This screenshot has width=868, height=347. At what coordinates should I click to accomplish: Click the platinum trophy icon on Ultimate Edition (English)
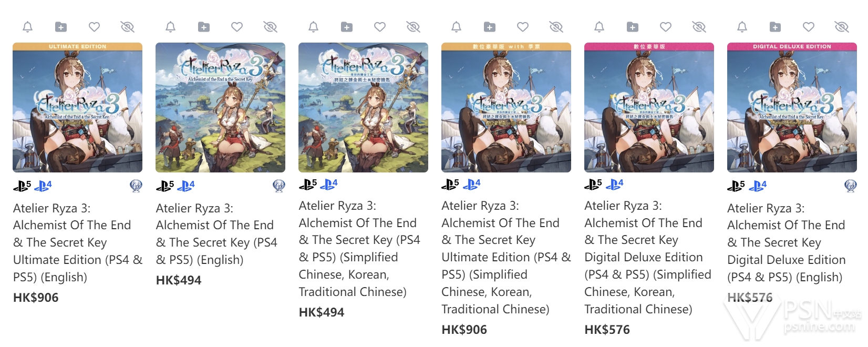point(136,186)
